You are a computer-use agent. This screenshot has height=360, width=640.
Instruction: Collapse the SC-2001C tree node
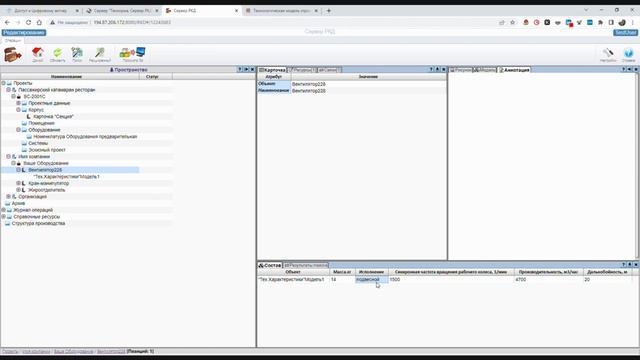tap(13, 96)
